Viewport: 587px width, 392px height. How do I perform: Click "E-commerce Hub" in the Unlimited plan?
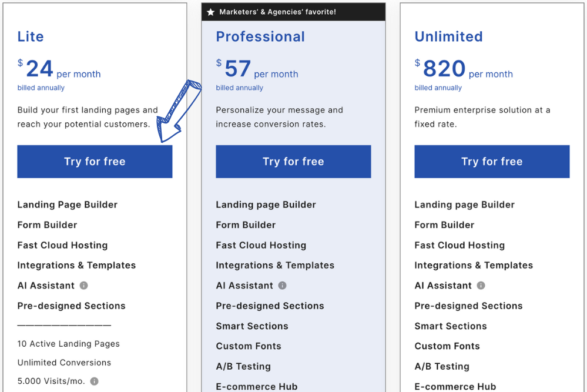[x=455, y=387]
